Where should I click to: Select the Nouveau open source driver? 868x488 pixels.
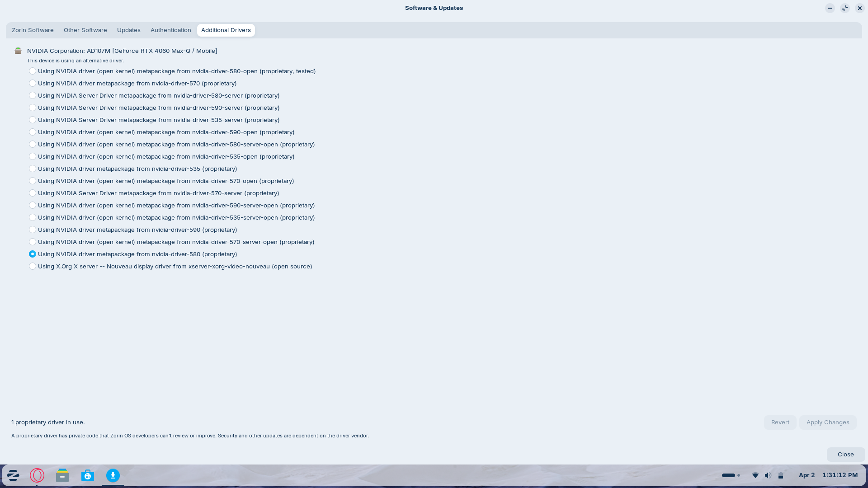pyautogui.click(x=33, y=266)
